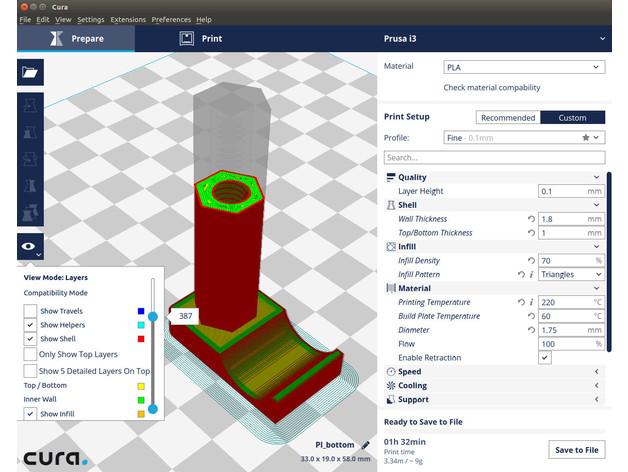Reset Top/Bottom Thickness with its revert icon
Viewport: 628px width, 472px height.
tap(531, 233)
